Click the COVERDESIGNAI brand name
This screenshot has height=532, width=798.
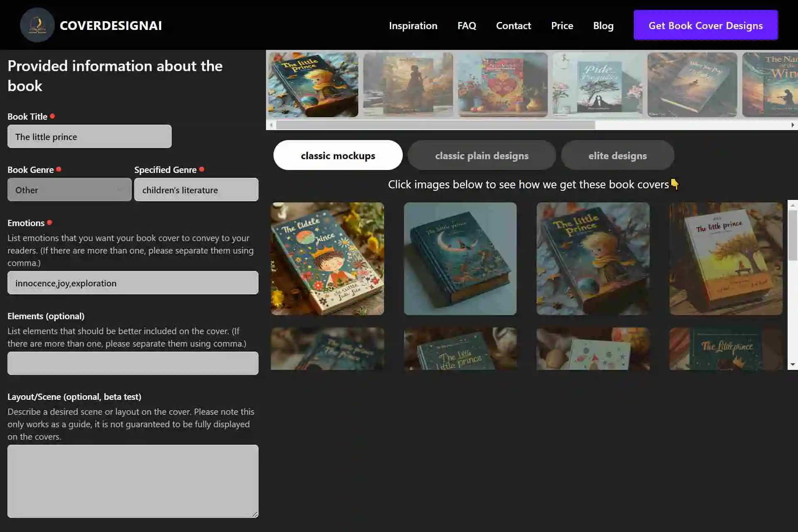pyautogui.click(x=111, y=25)
